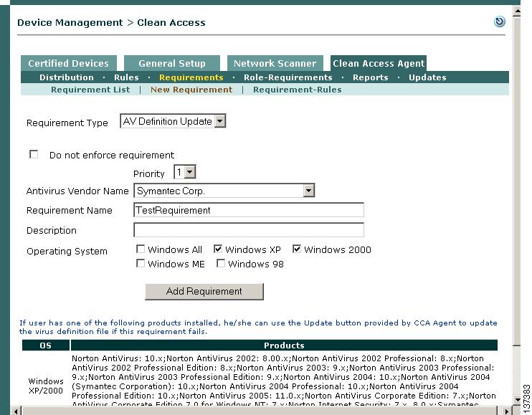Open the Certified Devices tab

(x=69, y=63)
